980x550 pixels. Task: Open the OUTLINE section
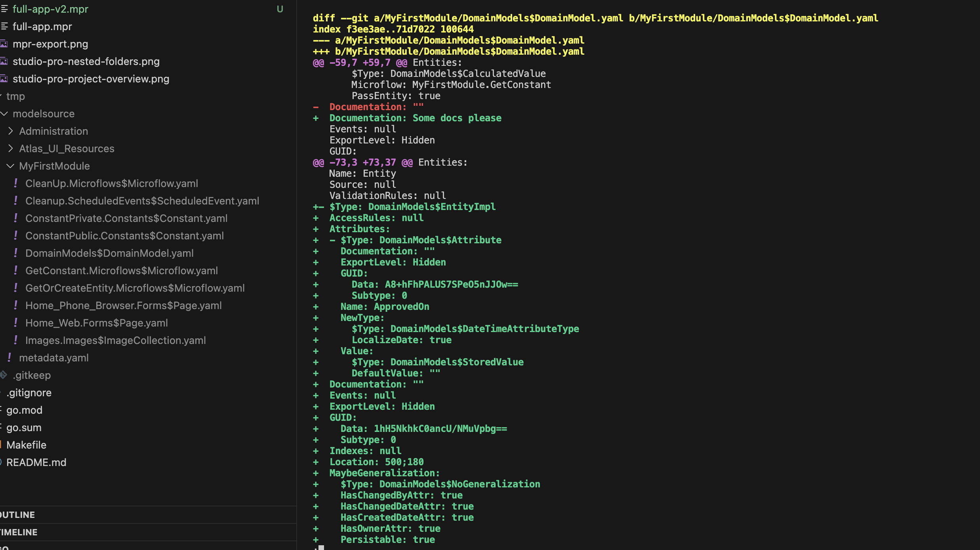tap(17, 514)
